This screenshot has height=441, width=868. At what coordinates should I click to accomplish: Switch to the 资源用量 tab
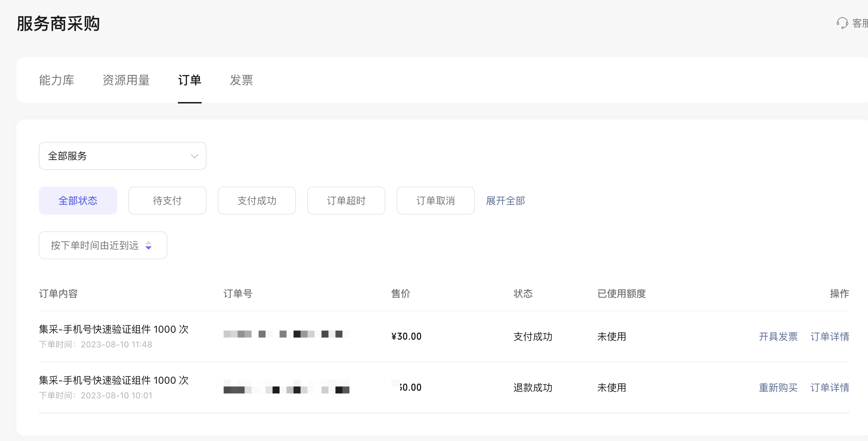pos(126,80)
